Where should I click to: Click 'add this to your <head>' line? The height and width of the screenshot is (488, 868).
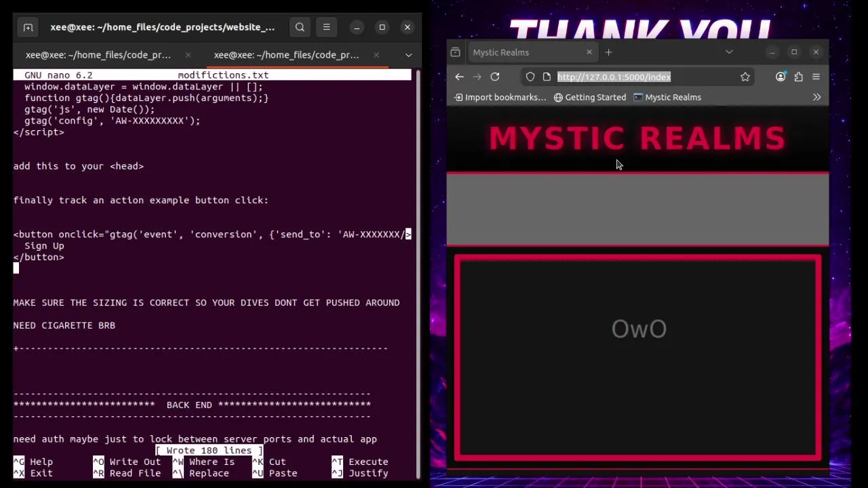click(79, 166)
